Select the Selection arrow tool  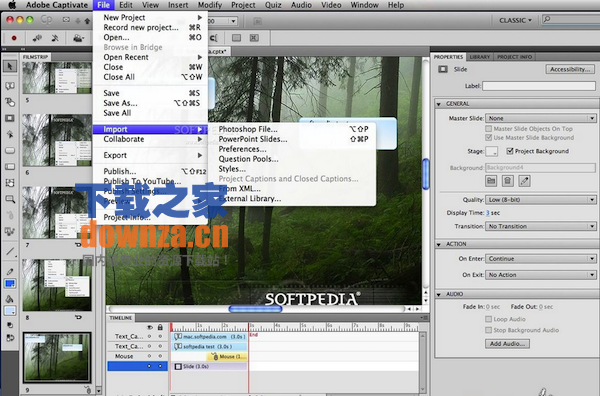pyautogui.click(x=10, y=66)
